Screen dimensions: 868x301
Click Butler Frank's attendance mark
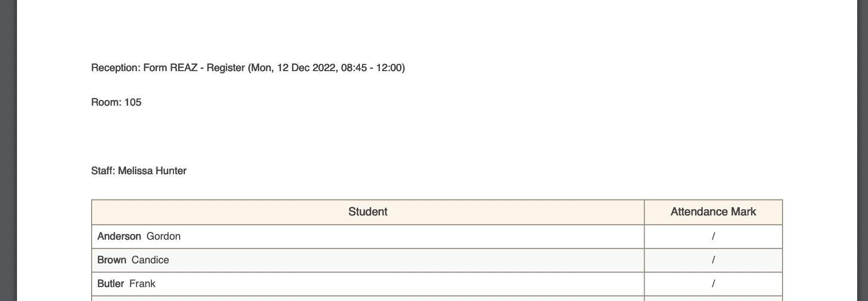(713, 284)
